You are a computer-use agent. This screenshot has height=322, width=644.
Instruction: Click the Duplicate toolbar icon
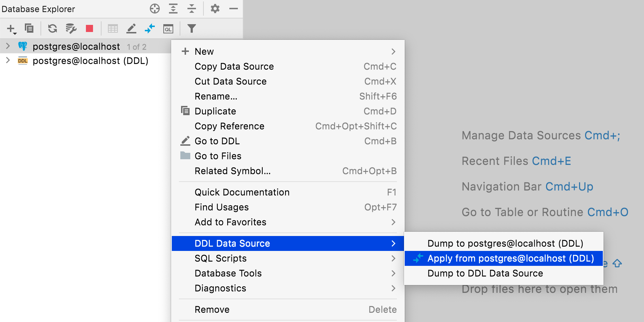tap(29, 28)
